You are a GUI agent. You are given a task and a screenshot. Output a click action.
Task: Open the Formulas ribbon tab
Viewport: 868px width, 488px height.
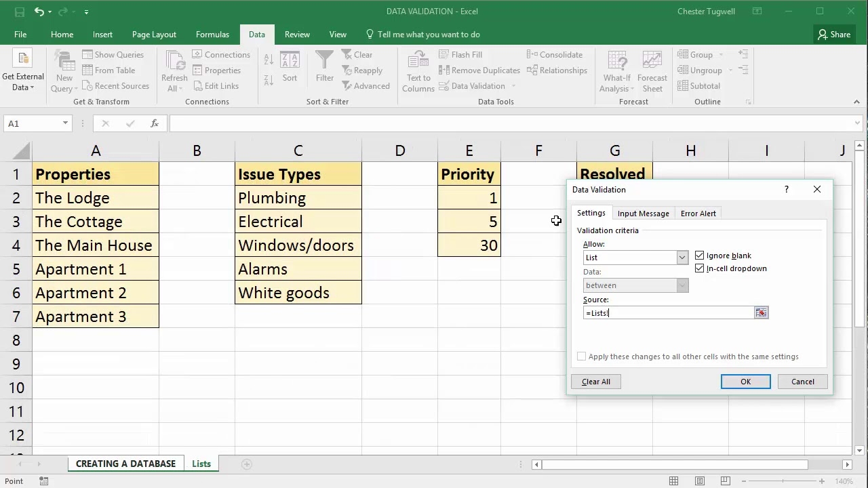point(212,35)
